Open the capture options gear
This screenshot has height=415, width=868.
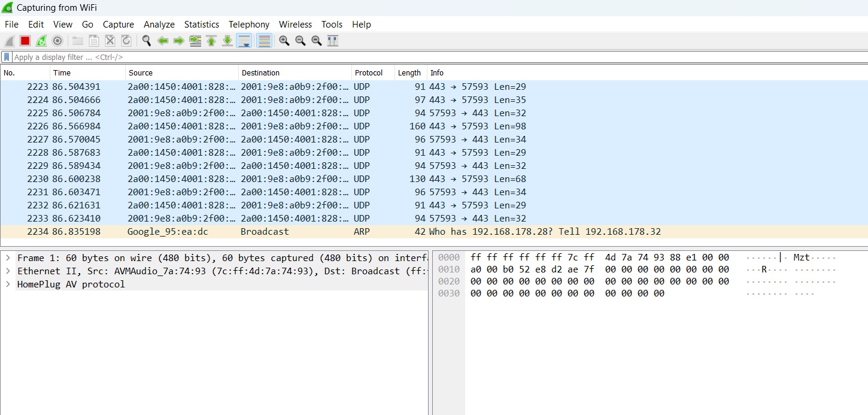[x=57, y=40]
